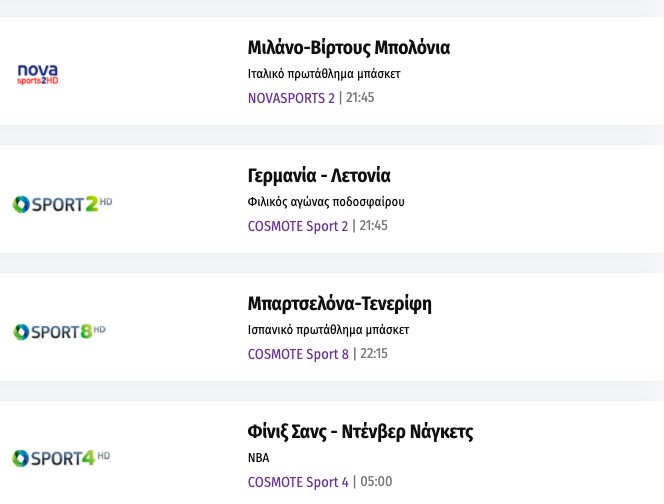The height and width of the screenshot is (504, 664).
Task: Select the Μπαρτσελόνα-Τενερίφη game heading
Action: 340,304
